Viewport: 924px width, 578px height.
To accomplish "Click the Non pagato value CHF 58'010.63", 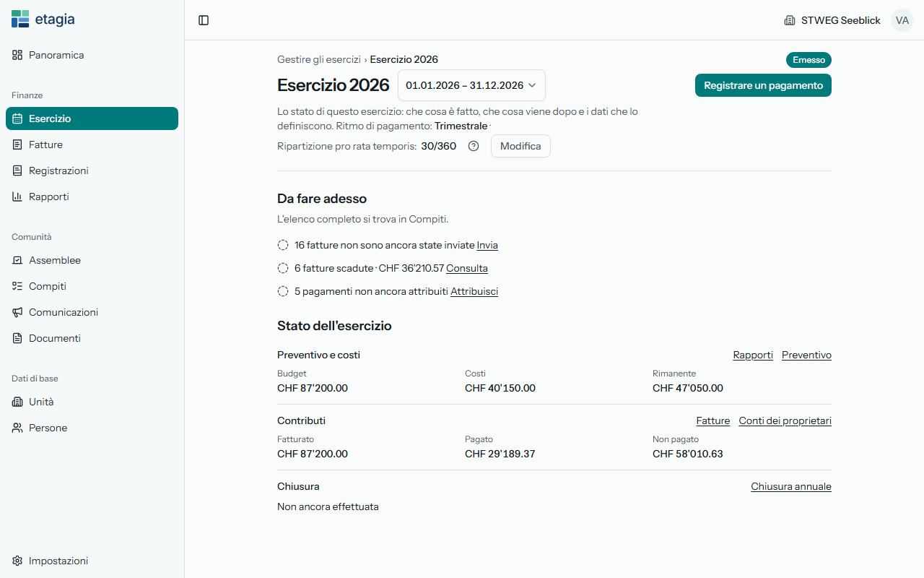I will coord(688,454).
